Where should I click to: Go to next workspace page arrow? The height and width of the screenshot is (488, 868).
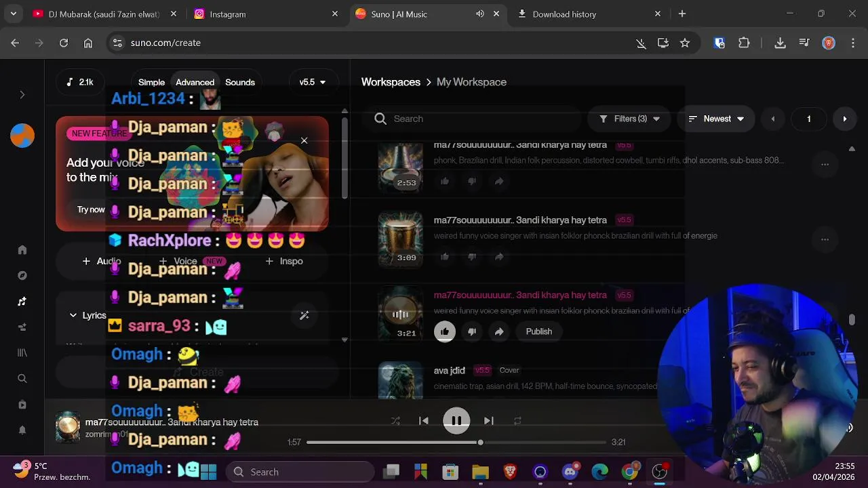tap(844, 119)
